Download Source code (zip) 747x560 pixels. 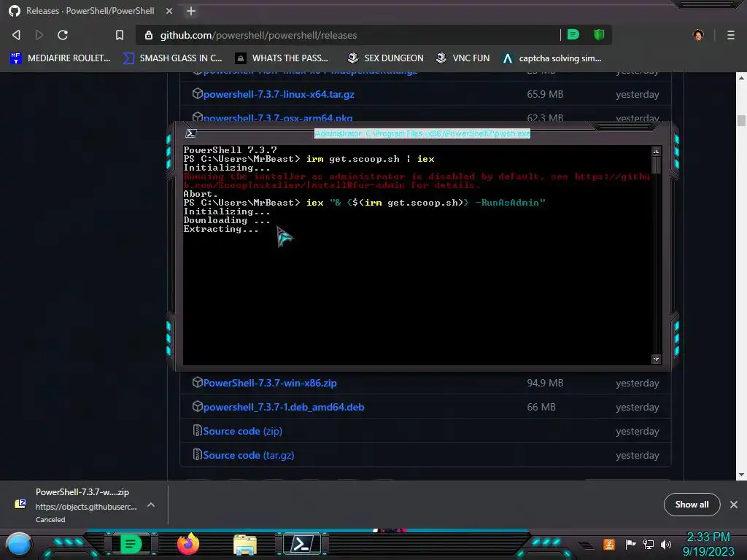coord(242,431)
